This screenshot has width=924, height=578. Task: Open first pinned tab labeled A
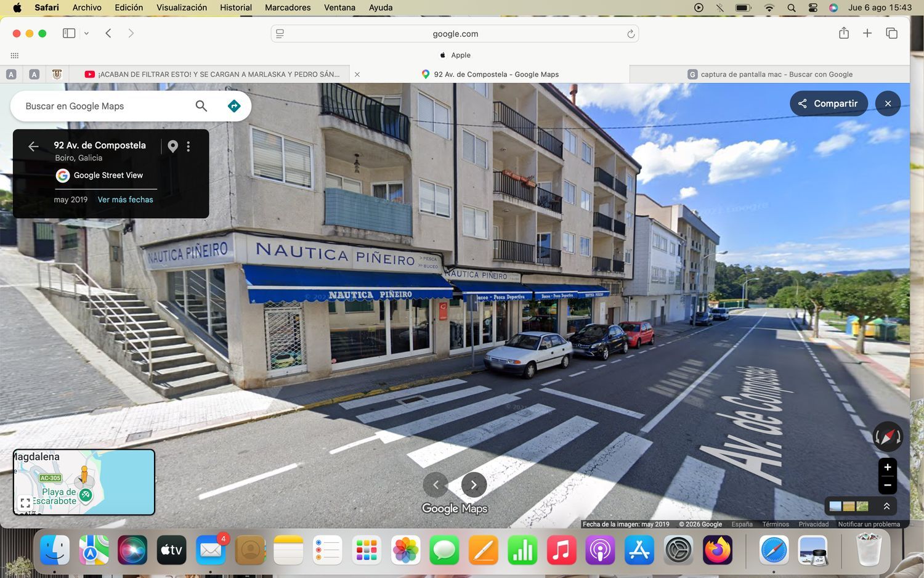tap(11, 74)
